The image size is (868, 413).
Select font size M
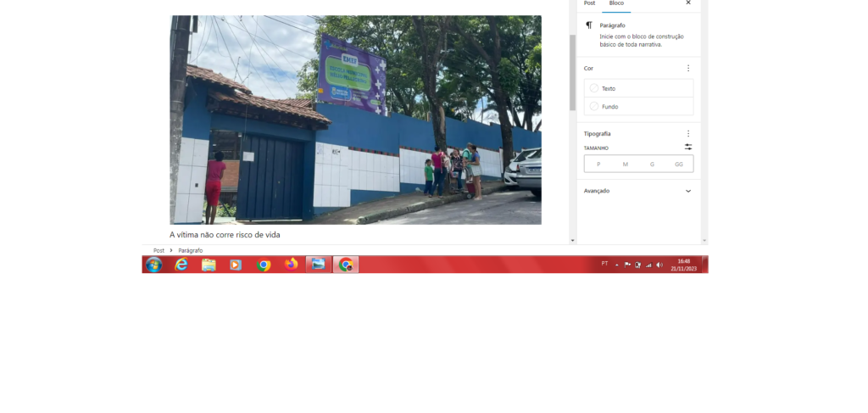pyautogui.click(x=625, y=165)
